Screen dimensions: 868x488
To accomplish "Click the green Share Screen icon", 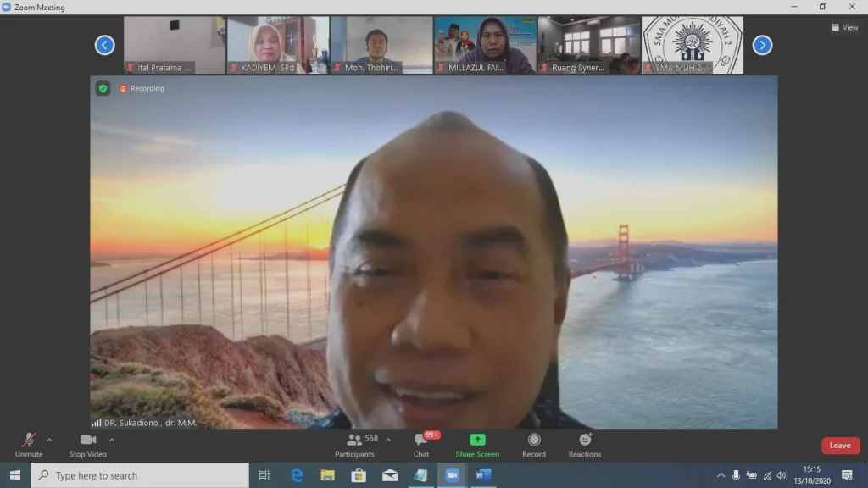I will click(x=477, y=440).
